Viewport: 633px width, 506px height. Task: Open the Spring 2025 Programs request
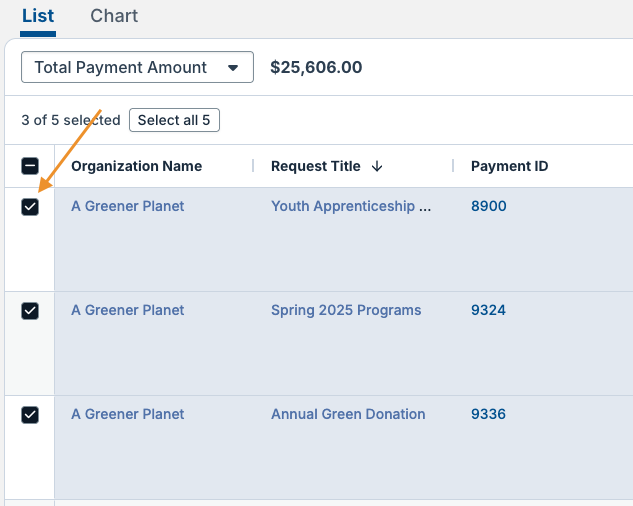pos(346,310)
